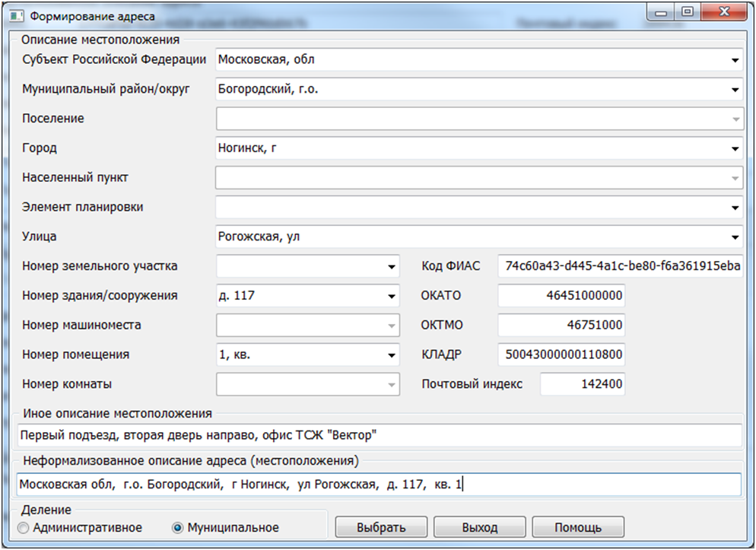
Task: Click into the Код ФИАС field
Action: [x=620, y=266]
